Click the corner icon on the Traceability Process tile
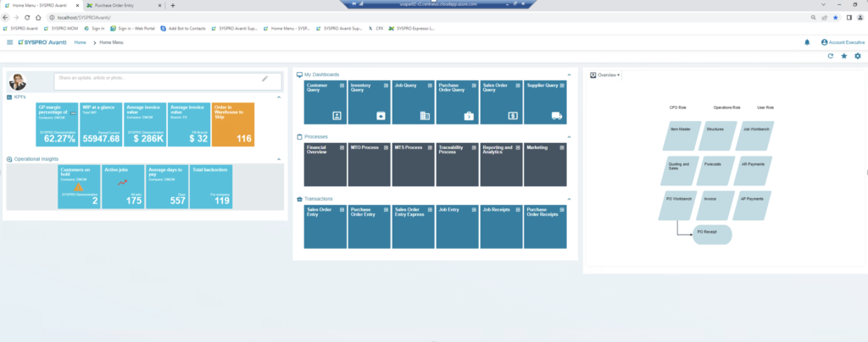Image resolution: width=868 pixels, height=342 pixels. pos(474,147)
